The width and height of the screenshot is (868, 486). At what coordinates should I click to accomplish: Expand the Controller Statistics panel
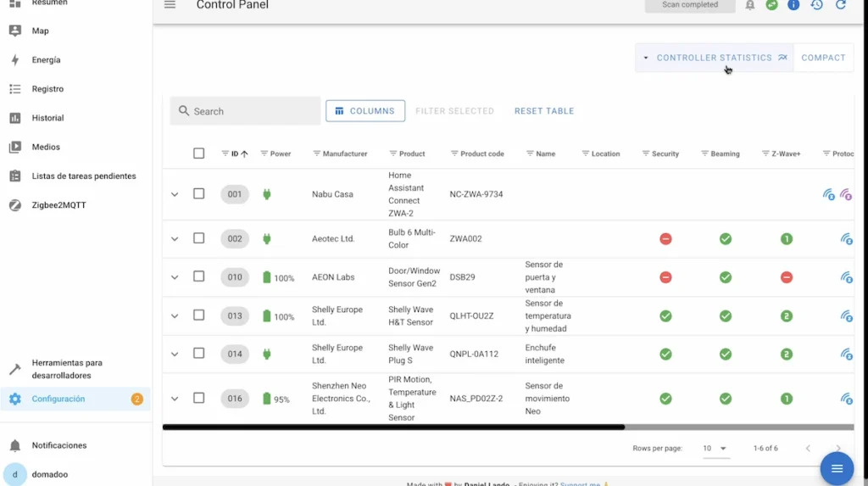click(x=715, y=58)
